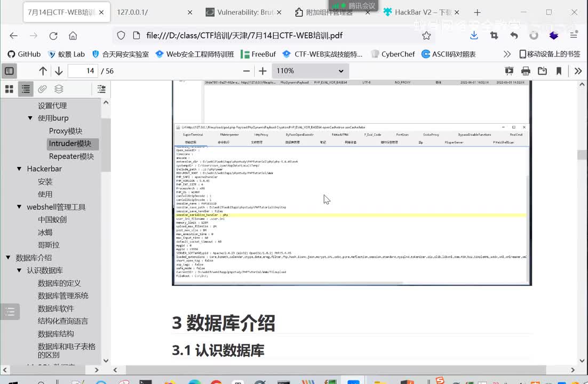Viewport: 588px width, 384px height.
Task: Select the Intruder模块 outline entry
Action: pyautogui.click(x=70, y=143)
